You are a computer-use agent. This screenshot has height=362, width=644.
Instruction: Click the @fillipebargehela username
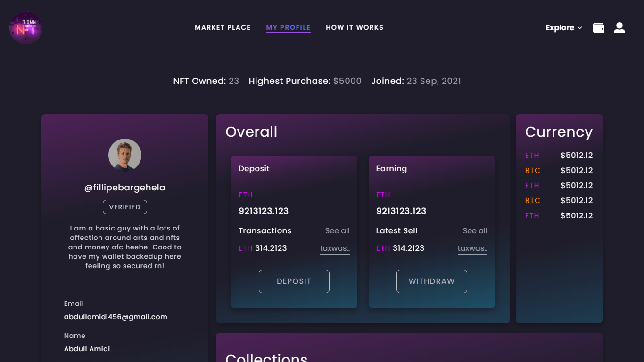(x=124, y=187)
